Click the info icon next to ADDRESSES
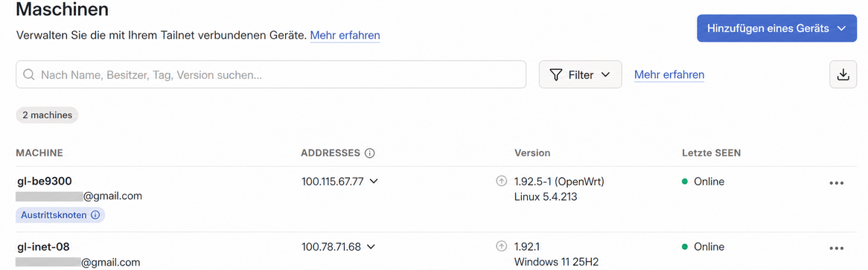Screen dimensions: 868x270 click(370, 153)
